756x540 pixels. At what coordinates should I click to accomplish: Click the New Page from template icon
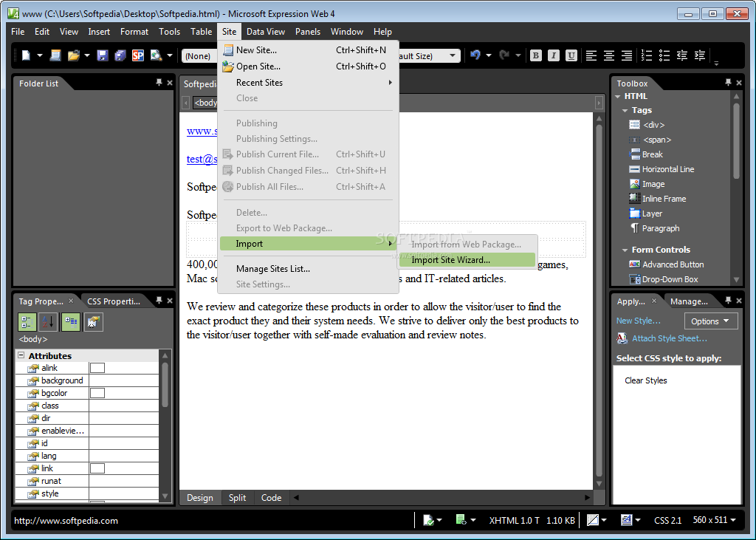(55, 56)
